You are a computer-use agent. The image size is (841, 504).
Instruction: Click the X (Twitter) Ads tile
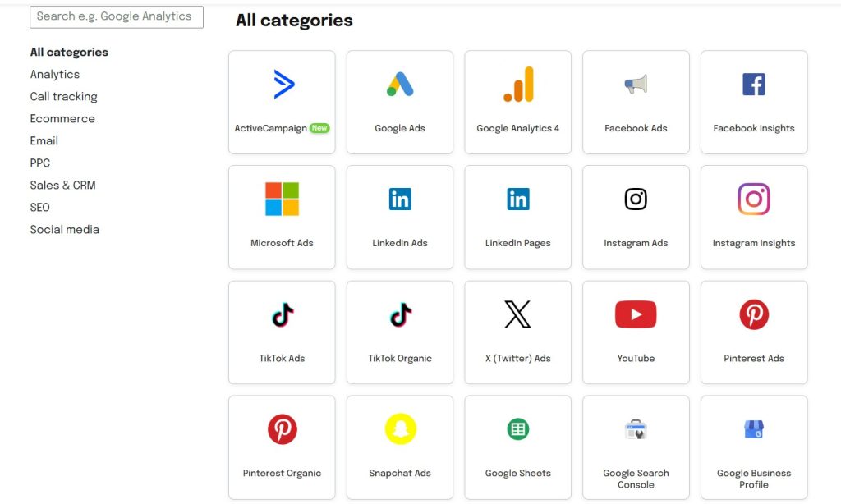517,331
